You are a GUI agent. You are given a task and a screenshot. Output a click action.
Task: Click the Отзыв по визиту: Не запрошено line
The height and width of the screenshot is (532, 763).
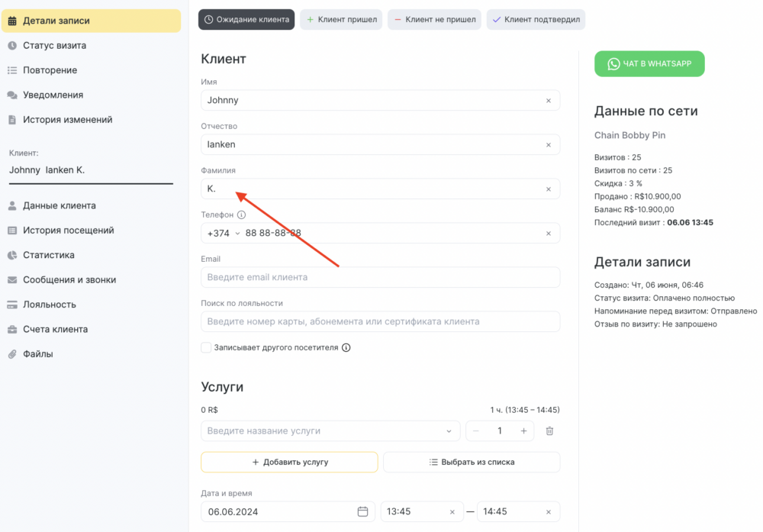[655, 324]
